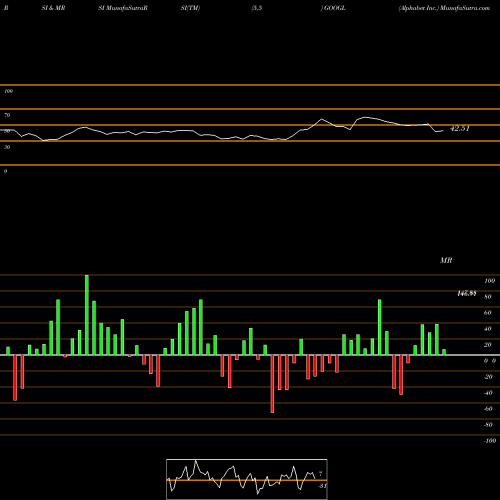Click the GOOGL ticker in the header
Screen dimensions: 500x500
coord(335,8)
